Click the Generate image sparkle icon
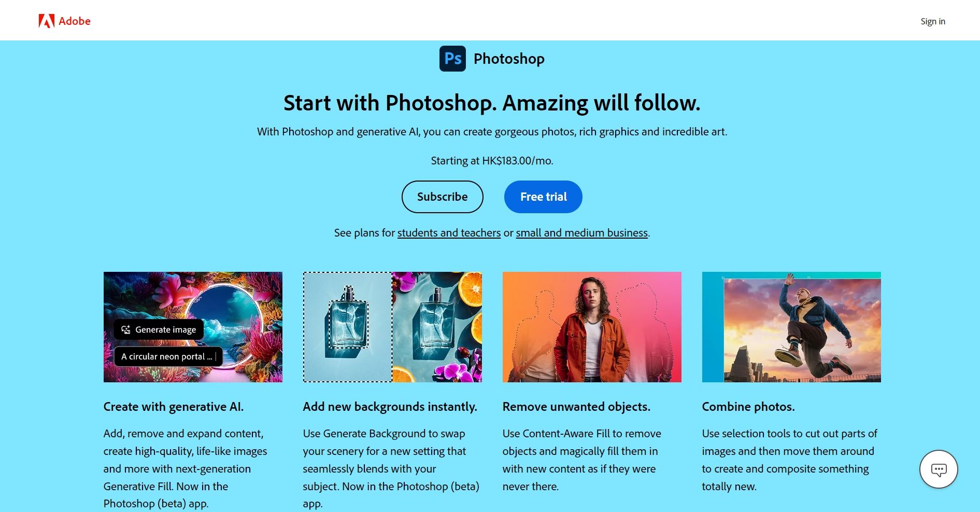This screenshot has width=980, height=512. point(125,329)
